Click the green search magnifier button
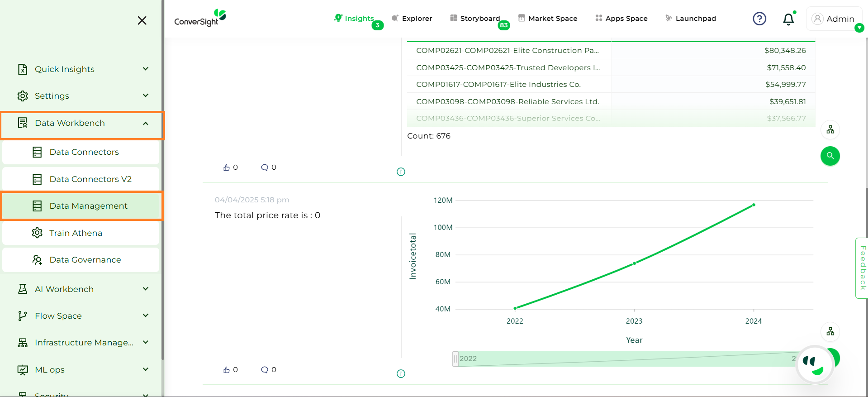Screen dimensions: 868x397 click(x=830, y=156)
